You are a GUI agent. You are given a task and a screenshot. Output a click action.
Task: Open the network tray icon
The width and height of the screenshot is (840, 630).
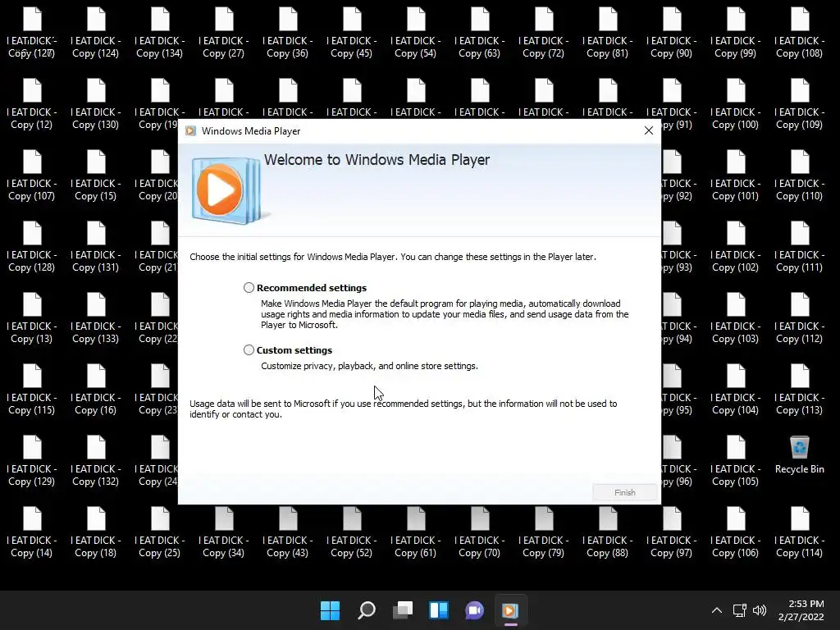[x=740, y=610]
